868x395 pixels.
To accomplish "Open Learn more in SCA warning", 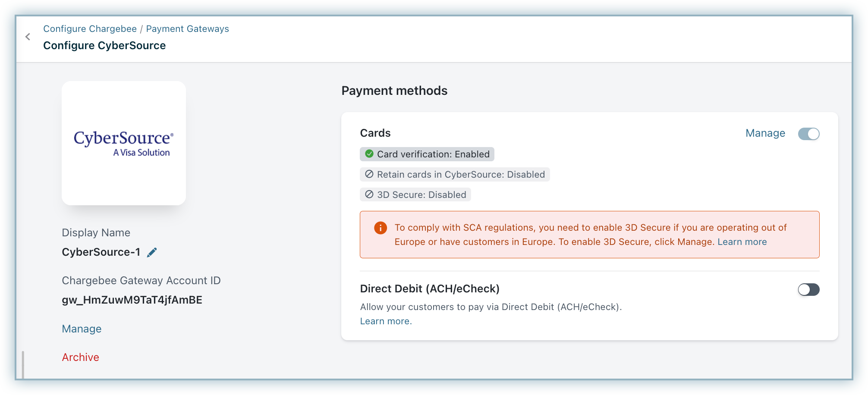I will (742, 242).
